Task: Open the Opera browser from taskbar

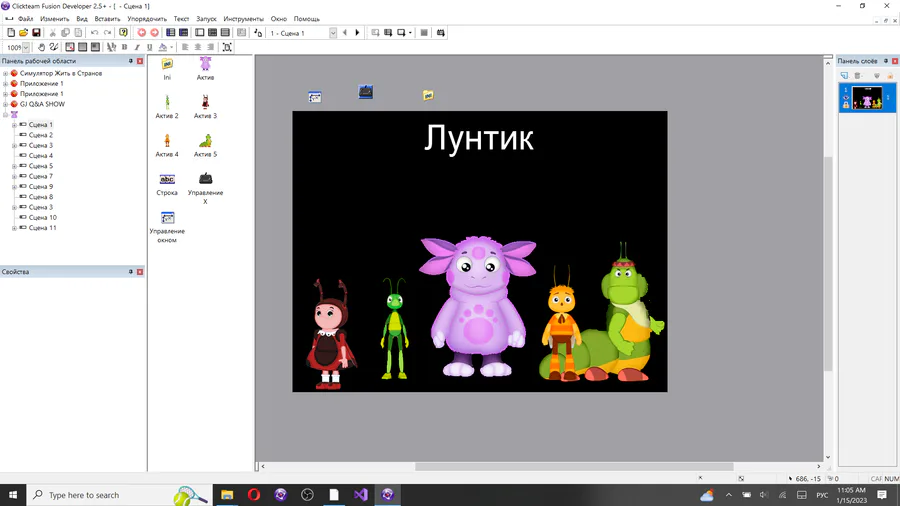Action: click(254, 495)
